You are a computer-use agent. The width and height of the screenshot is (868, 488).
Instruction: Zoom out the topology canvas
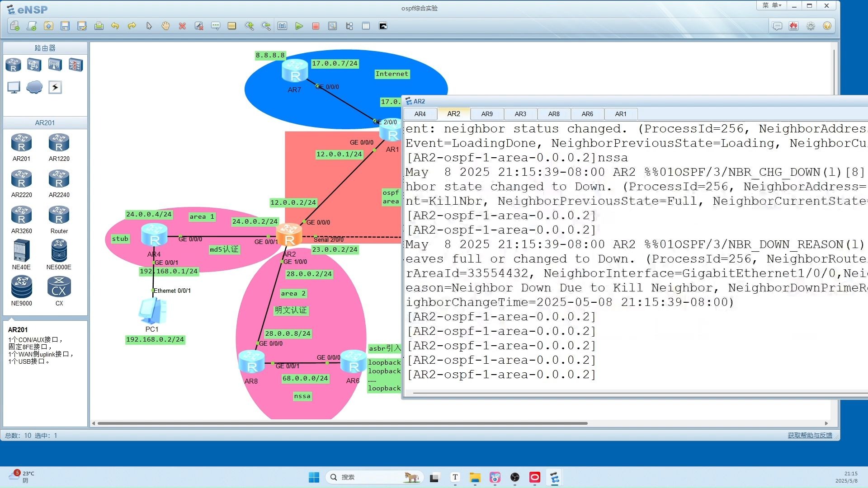click(266, 26)
